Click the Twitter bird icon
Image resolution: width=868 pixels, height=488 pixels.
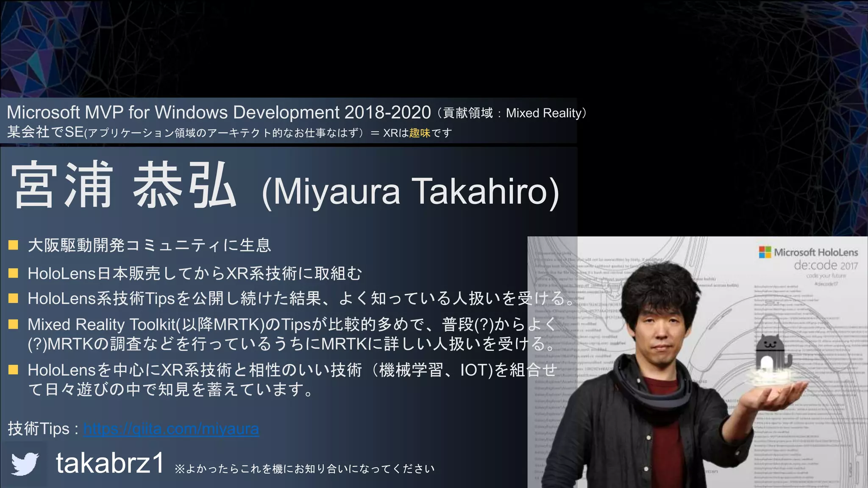[25, 464]
